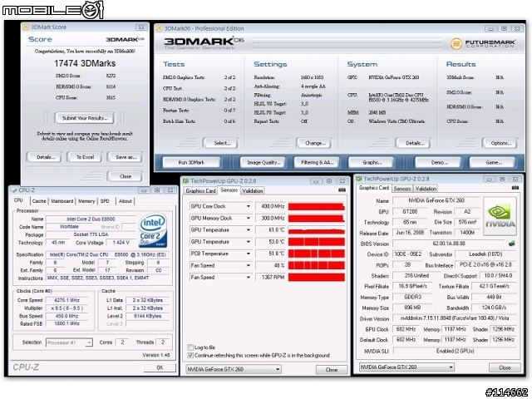Open Graphics Card tab in GPU-Z Sensors window
The height and width of the screenshot is (399, 532).
(200, 190)
